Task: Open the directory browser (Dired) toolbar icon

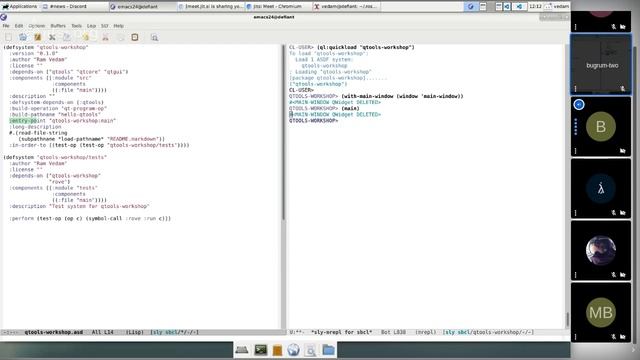Action: tap(38, 37)
